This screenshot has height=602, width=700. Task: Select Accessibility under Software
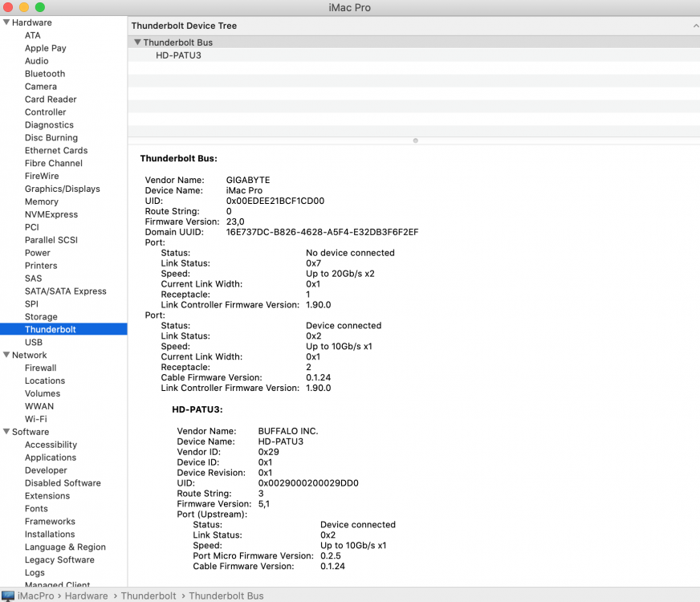(x=51, y=445)
